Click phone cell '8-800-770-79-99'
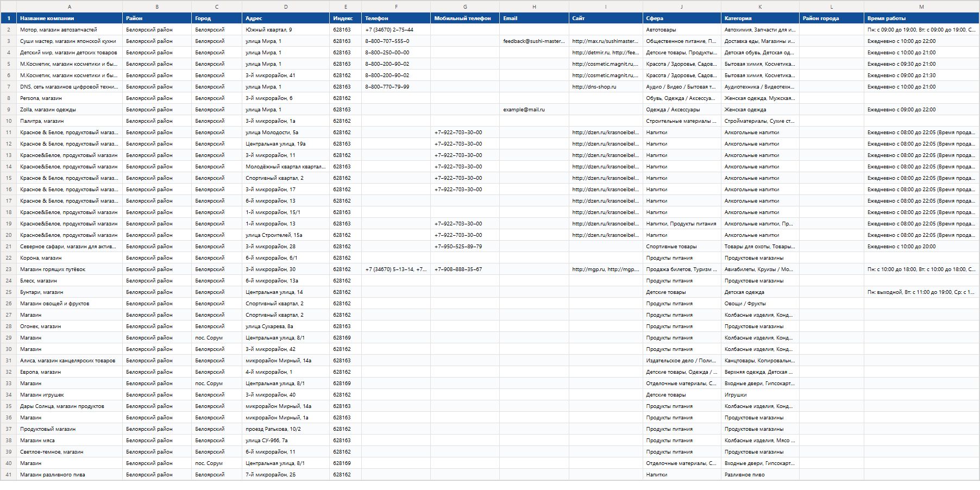This screenshot has width=980, height=490. [396, 87]
